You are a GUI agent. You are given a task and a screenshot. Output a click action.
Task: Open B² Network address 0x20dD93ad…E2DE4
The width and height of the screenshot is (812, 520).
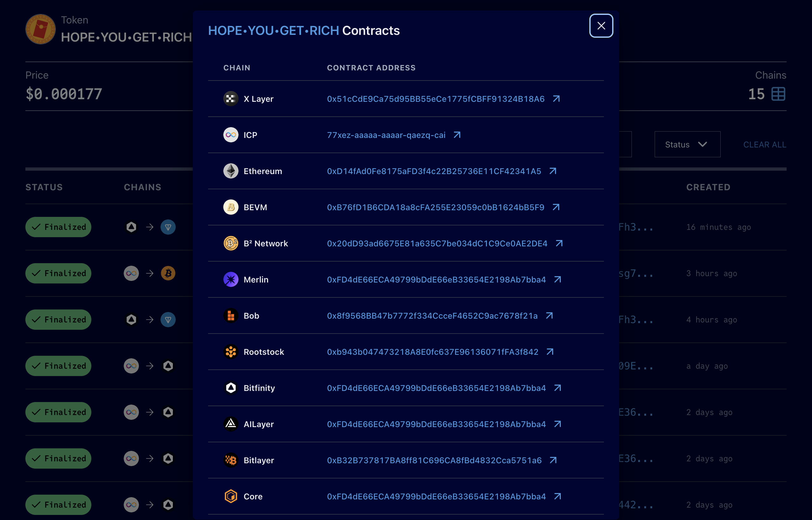click(437, 243)
